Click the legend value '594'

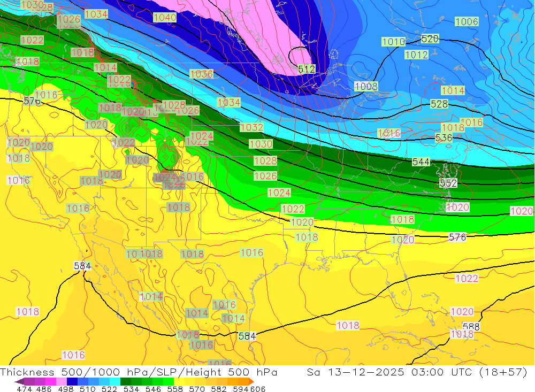(x=241, y=389)
